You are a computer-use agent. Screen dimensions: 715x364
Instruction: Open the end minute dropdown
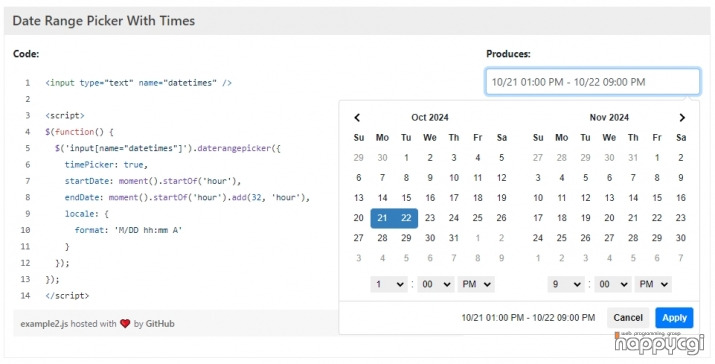click(x=613, y=284)
